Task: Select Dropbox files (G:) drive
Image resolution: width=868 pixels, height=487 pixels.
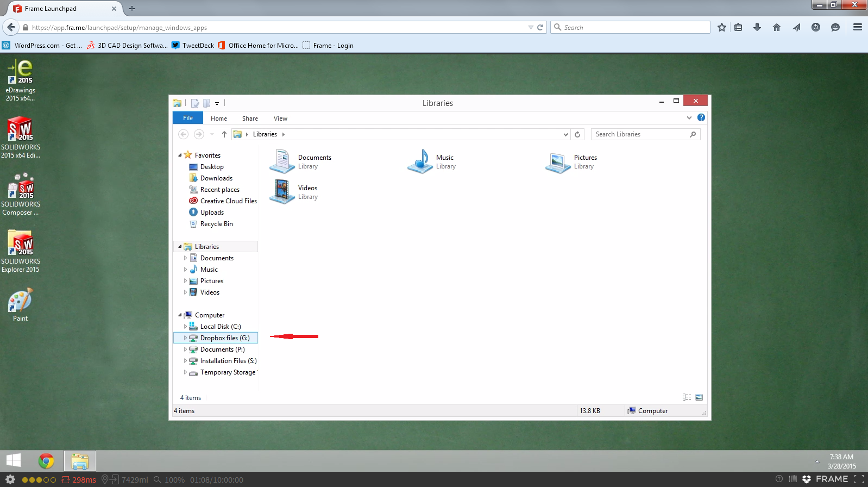Action: pos(224,338)
